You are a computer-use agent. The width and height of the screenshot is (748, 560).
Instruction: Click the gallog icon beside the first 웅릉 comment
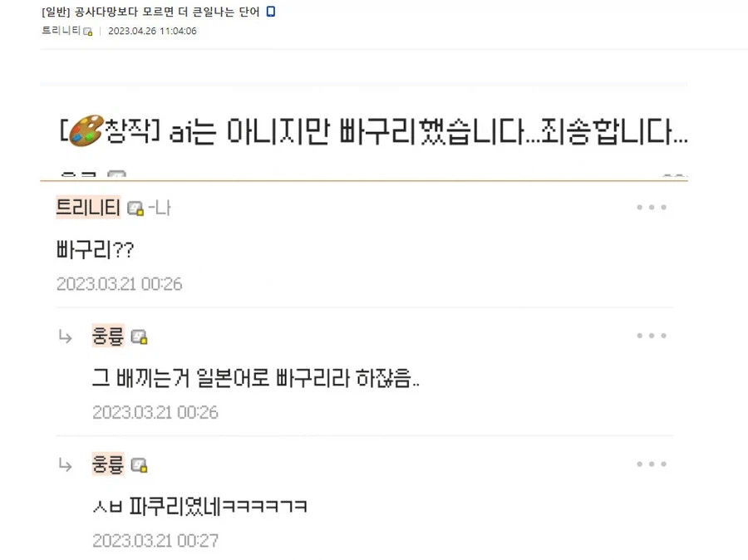138,336
